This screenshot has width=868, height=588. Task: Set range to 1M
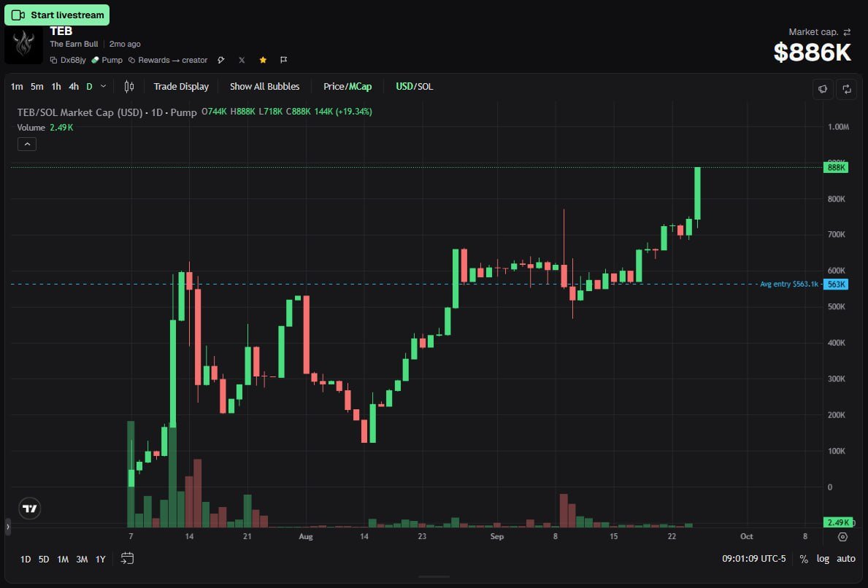(x=63, y=560)
